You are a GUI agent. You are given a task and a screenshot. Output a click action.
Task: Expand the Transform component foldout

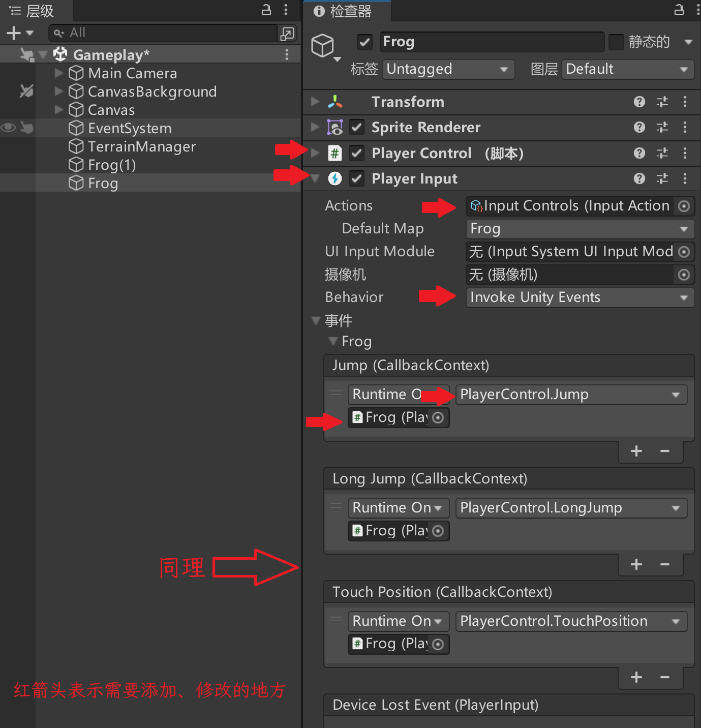(x=315, y=102)
